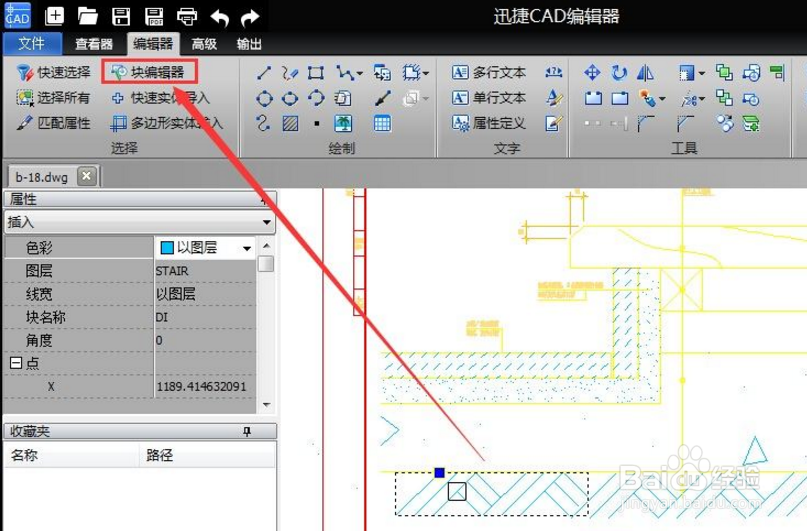Screen dimensions: 807x531
Task: Select the Ellipse drawing tool
Action: pos(290,98)
